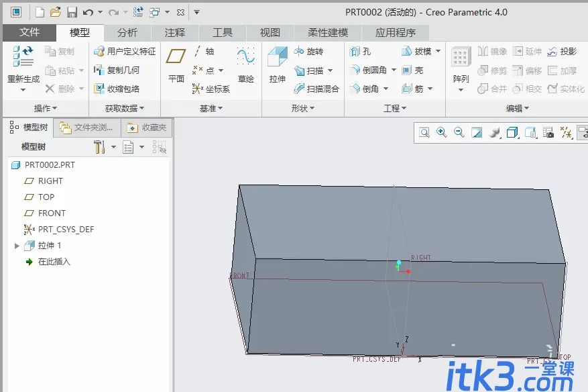Open the 筋 dropdown arrow

[430, 89]
